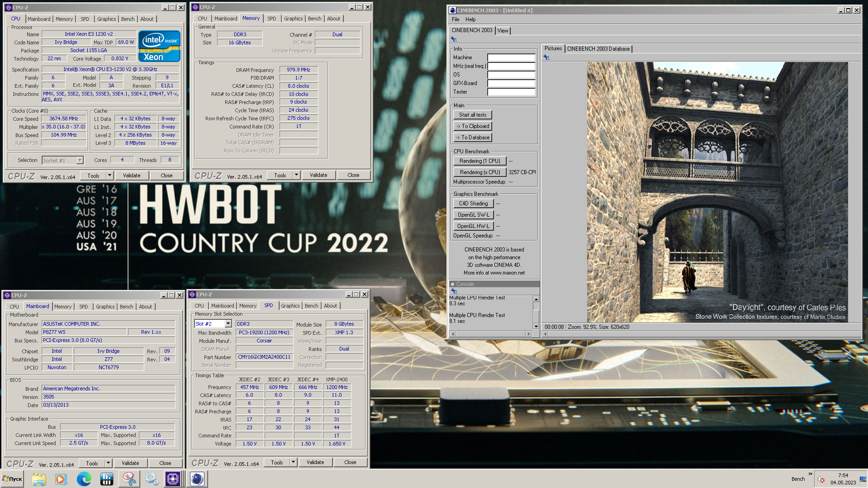Viewport: 868px width, 488px height.
Task: Click the GFX-Board input field
Action: [512, 83]
